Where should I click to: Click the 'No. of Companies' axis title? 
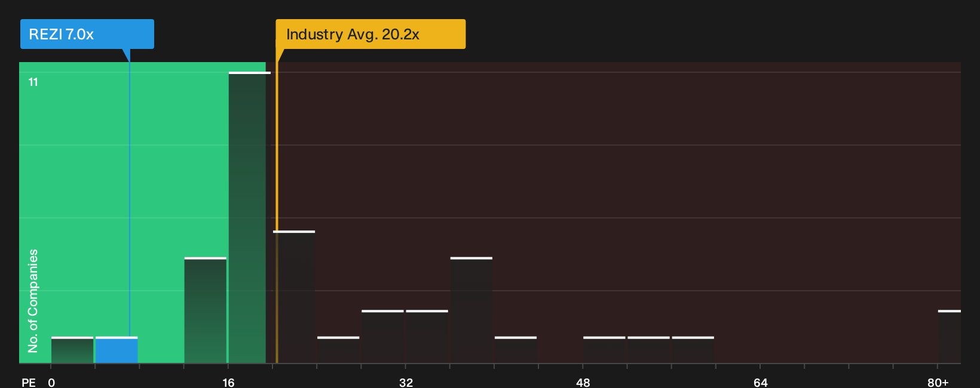pyautogui.click(x=33, y=301)
